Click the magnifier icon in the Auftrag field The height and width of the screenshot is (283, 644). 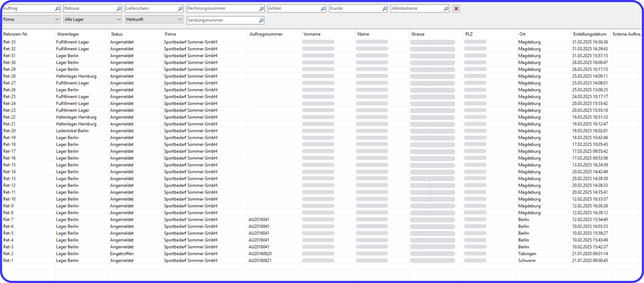coord(57,9)
